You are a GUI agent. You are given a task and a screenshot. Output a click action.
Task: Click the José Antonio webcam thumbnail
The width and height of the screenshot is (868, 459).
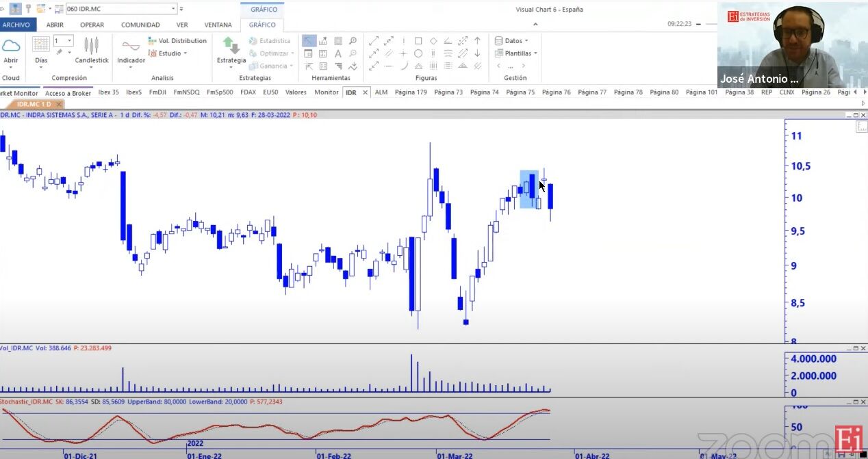coord(792,44)
